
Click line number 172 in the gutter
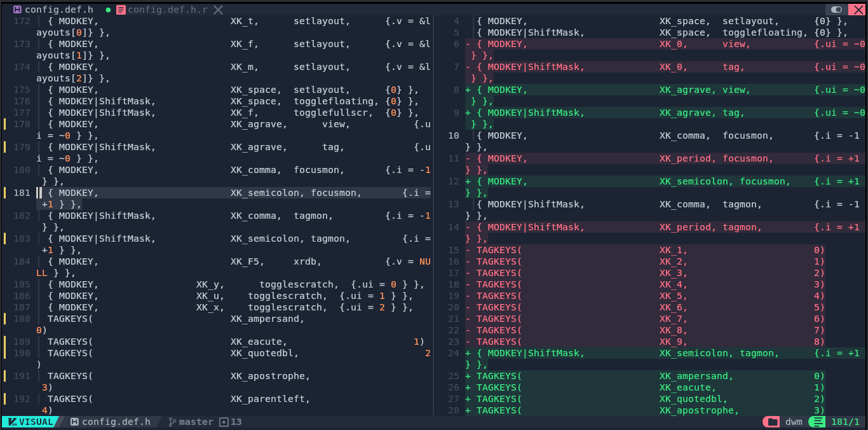[22, 21]
